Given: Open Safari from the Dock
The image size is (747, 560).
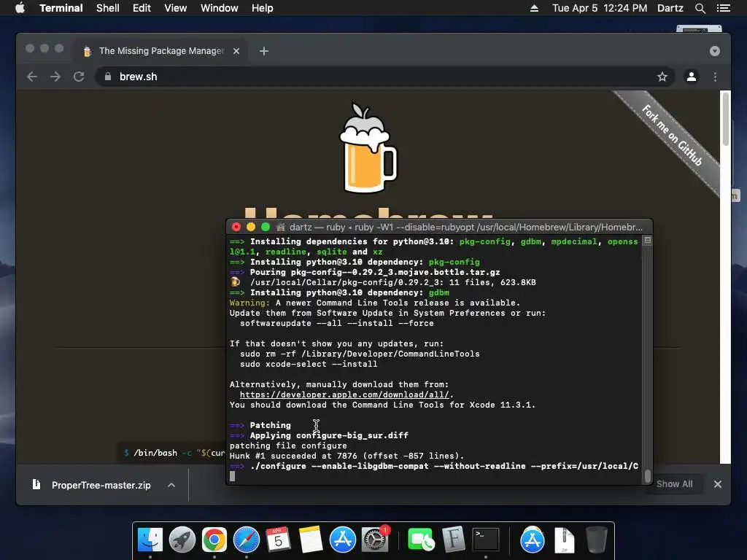Looking at the screenshot, I should pyautogui.click(x=247, y=540).
